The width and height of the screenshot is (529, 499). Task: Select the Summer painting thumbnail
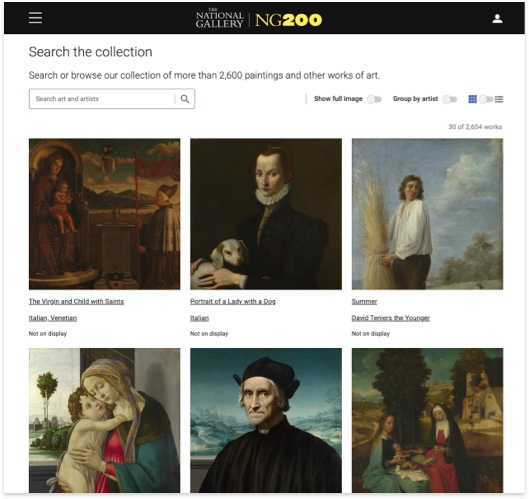[427, 214]
